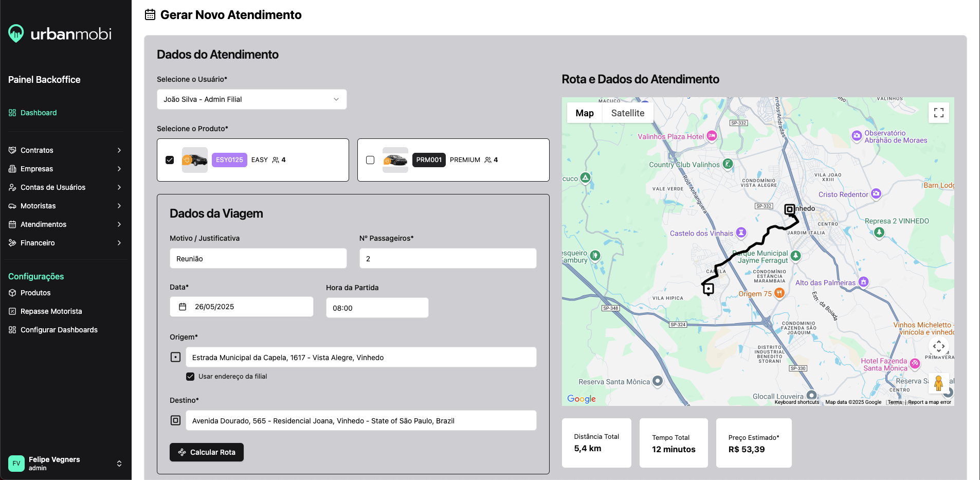
Task: Uncheck the EASY product checkbox
Action: [170, 160]
